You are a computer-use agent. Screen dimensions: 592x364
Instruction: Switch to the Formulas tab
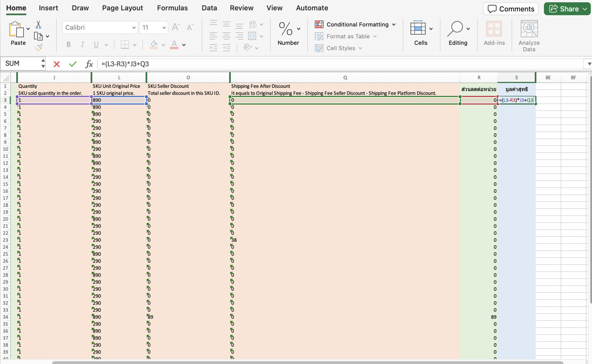pos(172,8)
